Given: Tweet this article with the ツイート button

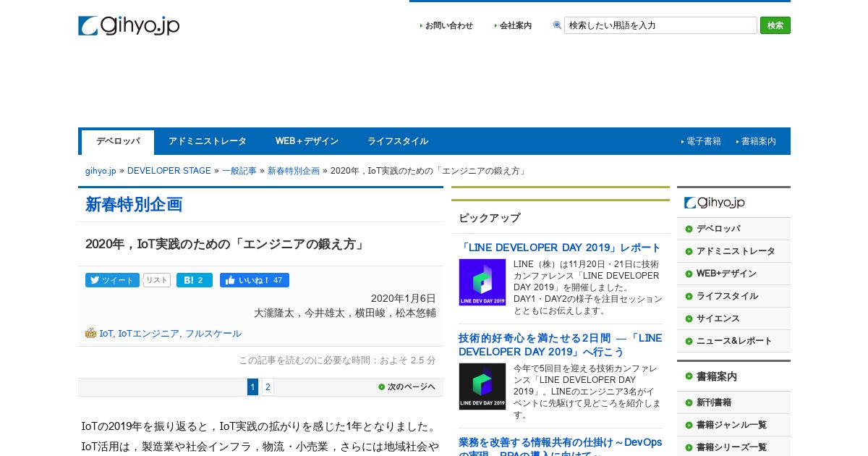Looking at the screenshot, I should [112, 280].
